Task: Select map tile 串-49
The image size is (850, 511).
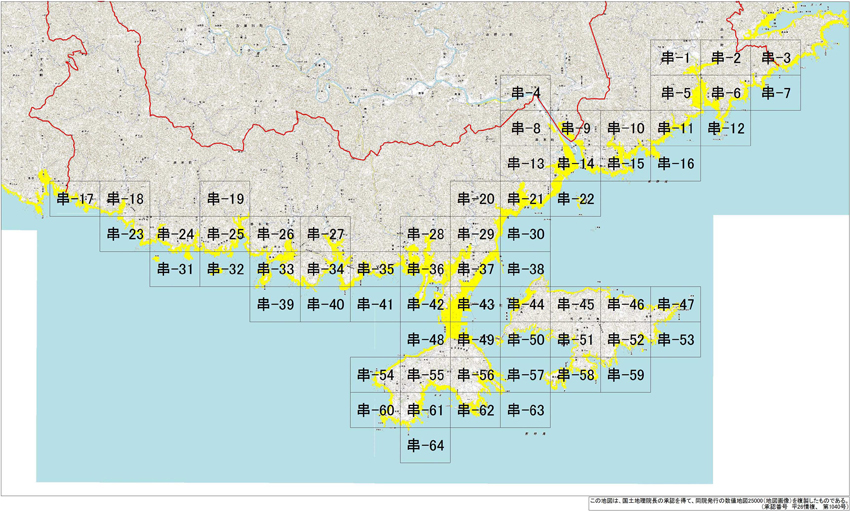Action: pyautogui.click(x=475, y=339)
